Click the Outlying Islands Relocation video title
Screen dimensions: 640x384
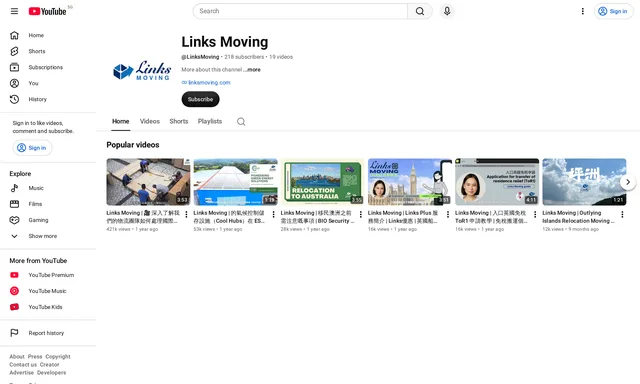(x=578, y=217)
